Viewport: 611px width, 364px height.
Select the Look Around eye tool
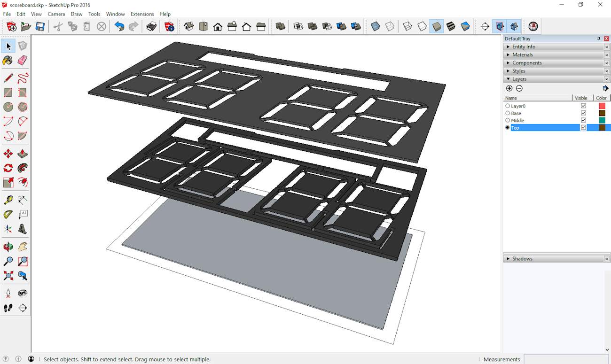23,294
